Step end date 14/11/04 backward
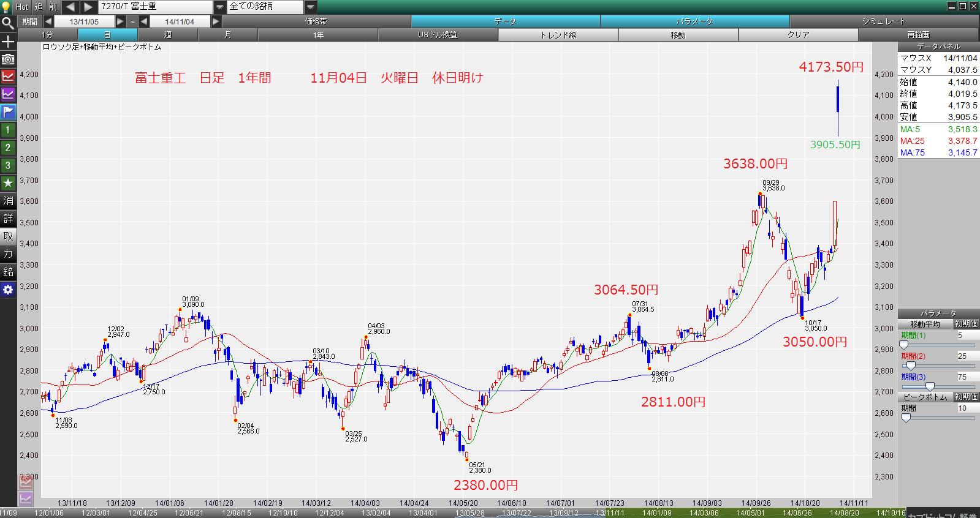 tap(144, 21)
